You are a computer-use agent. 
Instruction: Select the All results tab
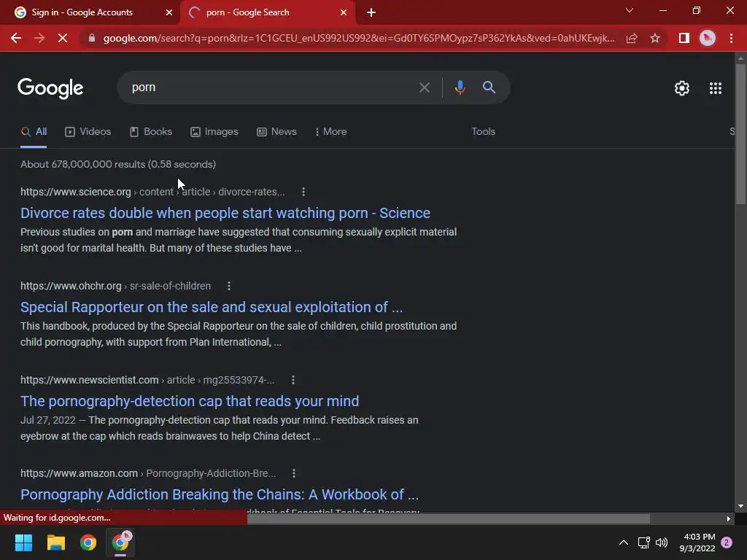coord(34,132)
